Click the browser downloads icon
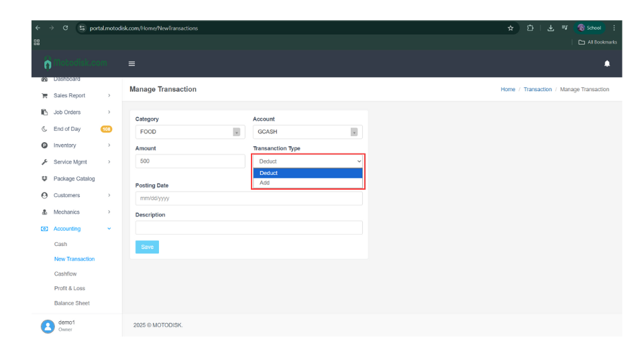Viewport: 644px width, 362px height. [550, 28]
